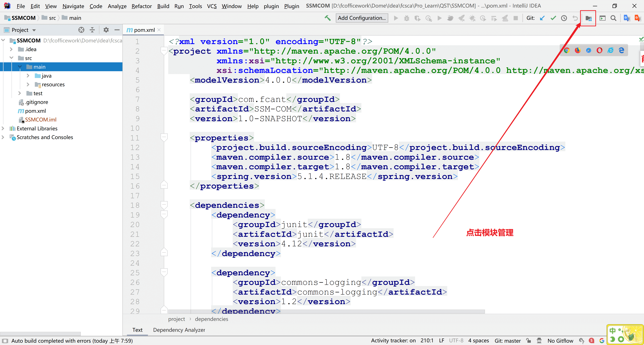
Task: Expand the java folder
Action: [x=28, y=76]
